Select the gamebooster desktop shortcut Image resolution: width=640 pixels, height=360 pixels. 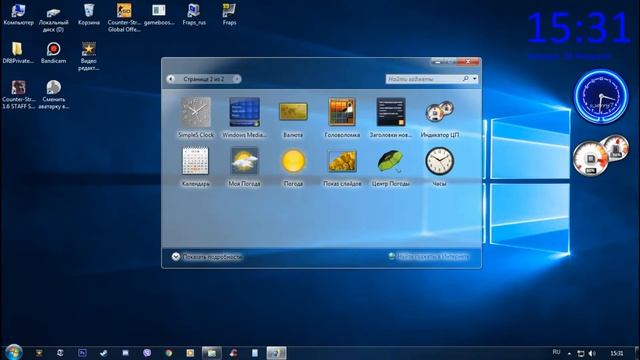click(x=159, y=15)
